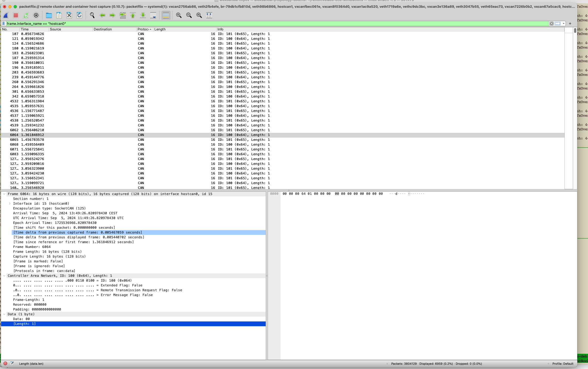Toggle auto-scroll during live capture
This screenshot has height=369, width=588.
(x=153, y=15)
